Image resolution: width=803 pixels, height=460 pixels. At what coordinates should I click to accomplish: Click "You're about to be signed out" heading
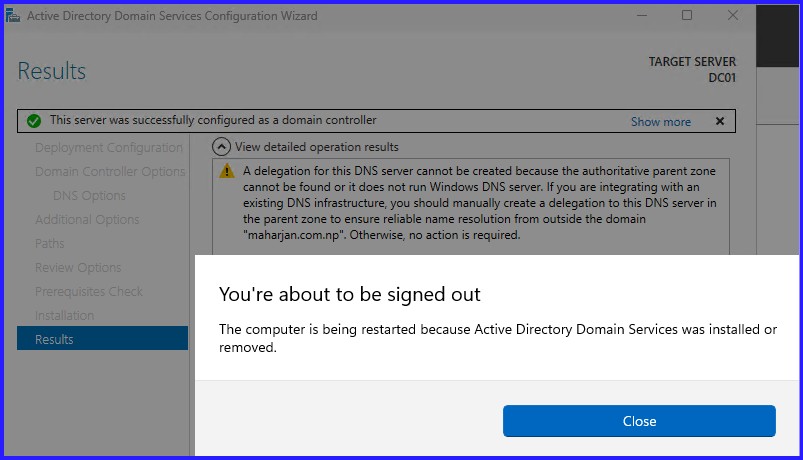[x=349, y=295]
